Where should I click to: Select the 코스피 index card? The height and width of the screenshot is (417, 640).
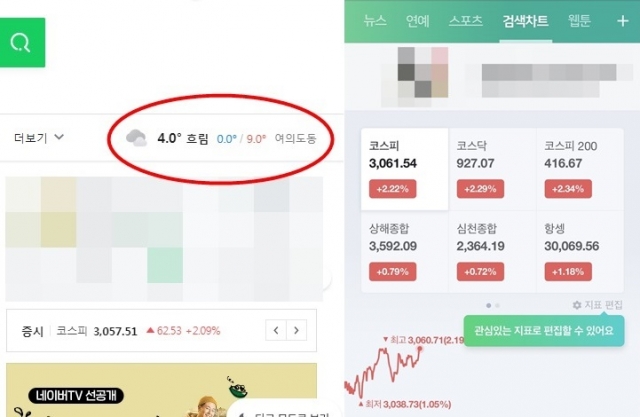(x=404, y=169)
